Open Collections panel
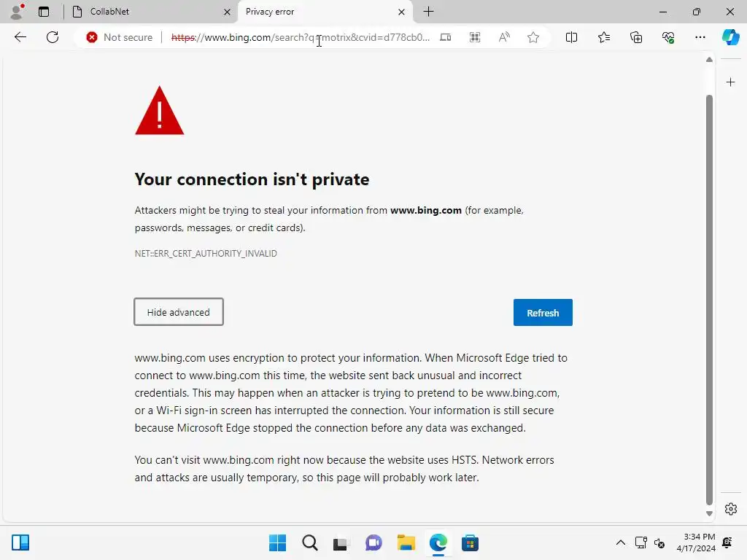The width and height of the screenshot is (747, 560). (636, 37)
